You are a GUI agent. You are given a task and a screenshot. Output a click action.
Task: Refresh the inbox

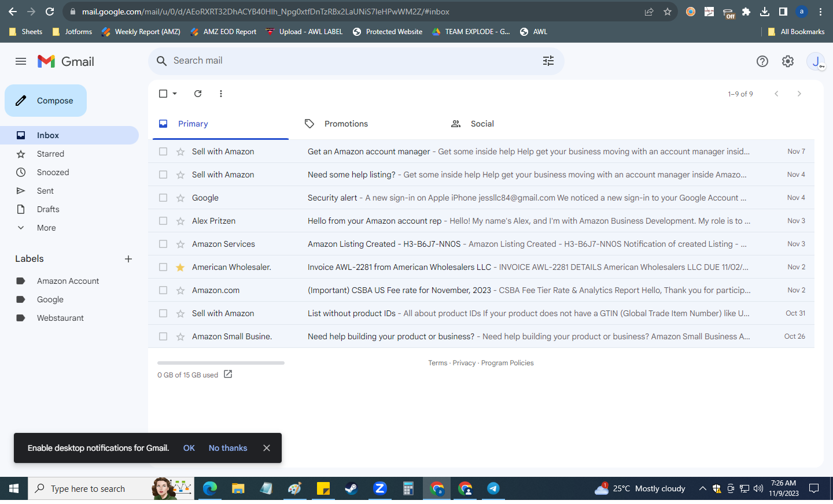click(x=198, y=94)
